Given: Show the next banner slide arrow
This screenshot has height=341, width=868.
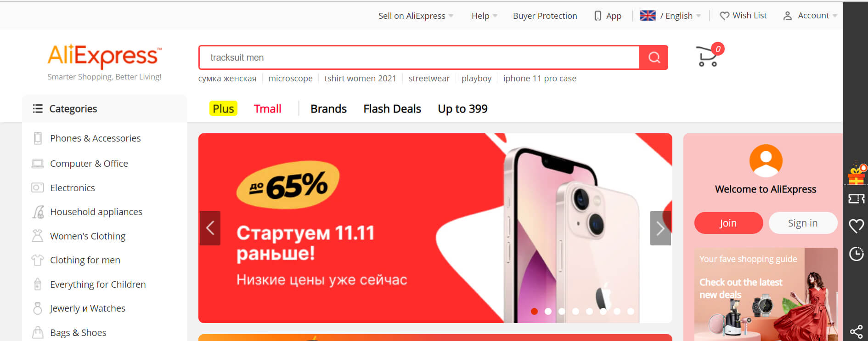Looking at the screenshot, I should click(660, 228).
